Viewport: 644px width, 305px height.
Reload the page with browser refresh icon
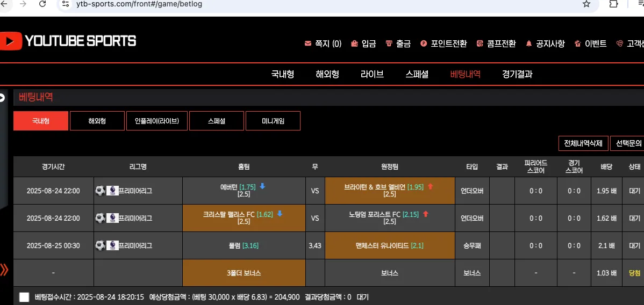pos(42,4)
